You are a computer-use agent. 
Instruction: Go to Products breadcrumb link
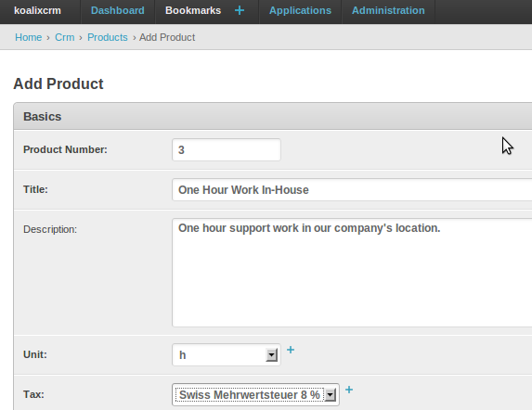click(x=107, y=37)
